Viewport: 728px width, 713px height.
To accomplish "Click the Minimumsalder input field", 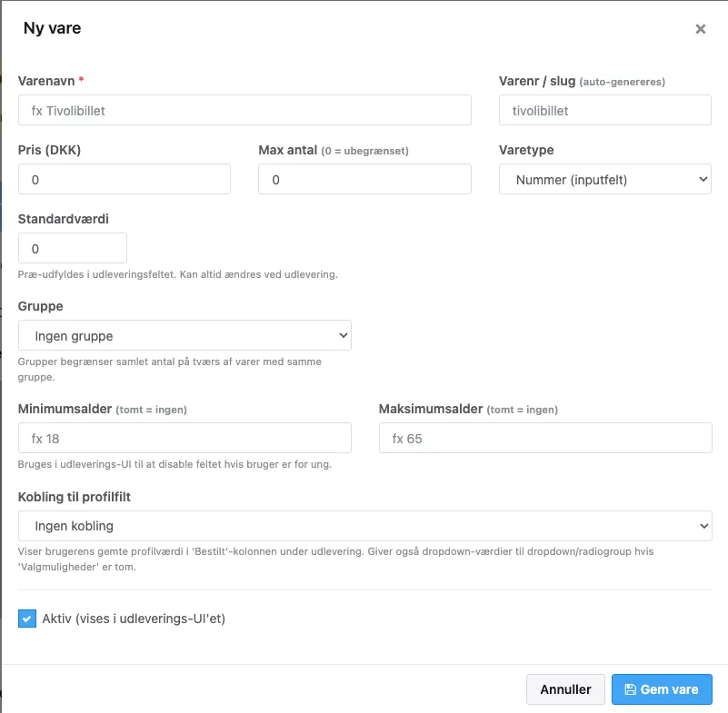I will tap(184, 438).
